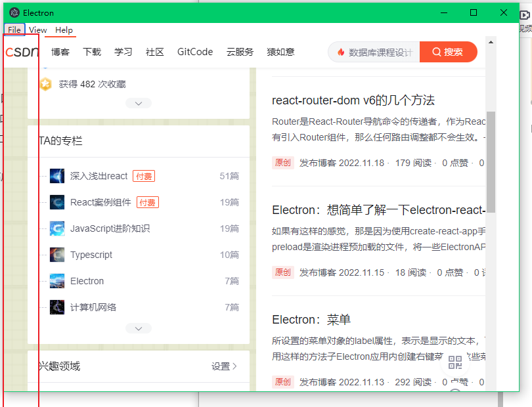Click 179 阅读 text on first article
The width and height of the screenshot is (532, 407).
(413, 163)
